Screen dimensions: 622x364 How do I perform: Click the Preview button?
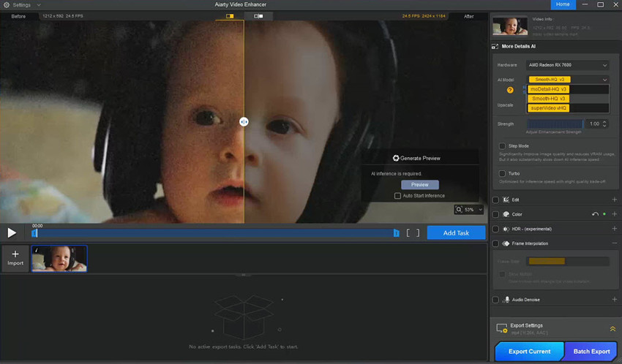coord(420,185)
